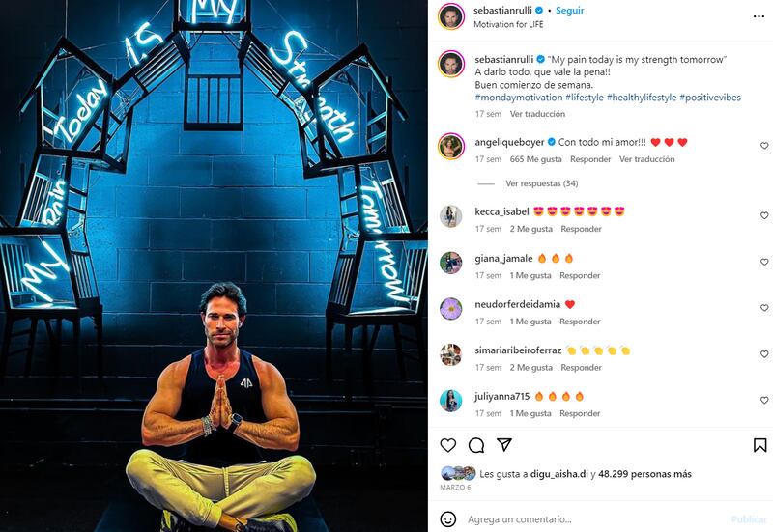773x532 pixels.
Task: Follow sebastianrulli with Seguir button
Action: (x=569, y=11)
